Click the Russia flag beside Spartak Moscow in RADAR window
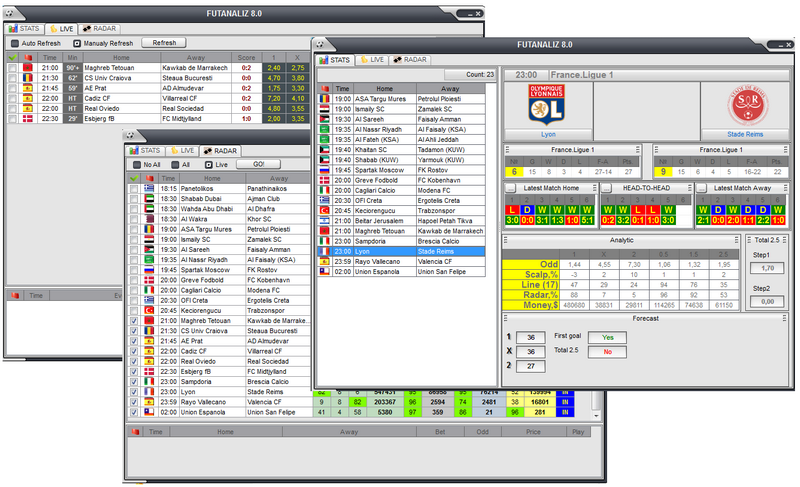The height and width of the screenshot is (487, 800). point(149,270)
